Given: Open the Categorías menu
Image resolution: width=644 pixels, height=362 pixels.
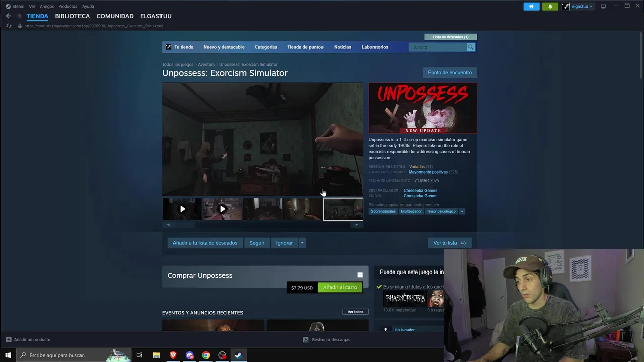Looking at the screenshot, I should [266, 47].
